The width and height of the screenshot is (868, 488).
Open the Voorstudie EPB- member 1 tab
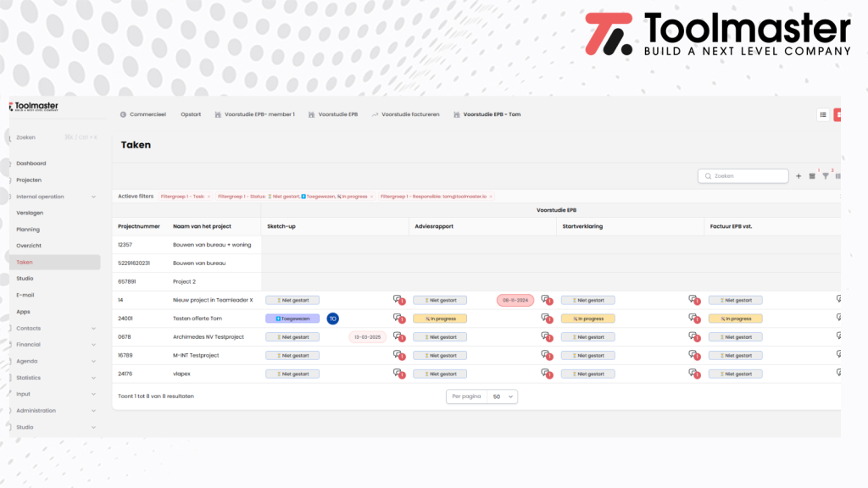coord(254,114)
